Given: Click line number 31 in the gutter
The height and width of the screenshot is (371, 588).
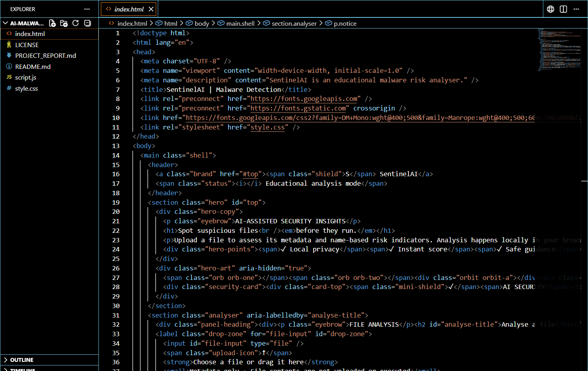Looking at the screenshot, I should coord(116,315).
